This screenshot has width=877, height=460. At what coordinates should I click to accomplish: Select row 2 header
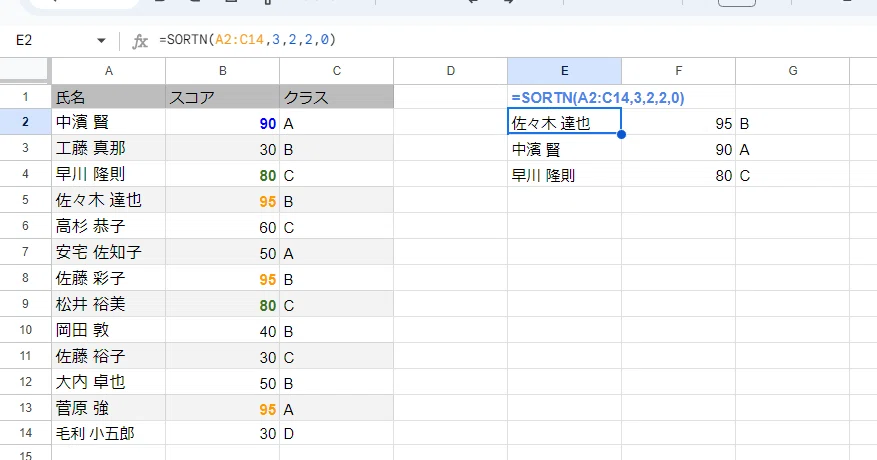click(x=25, y=122)
